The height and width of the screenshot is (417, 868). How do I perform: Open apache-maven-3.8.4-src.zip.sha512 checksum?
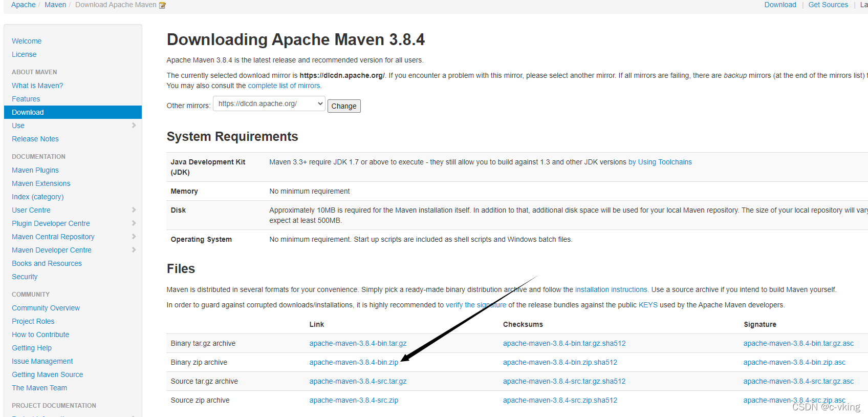coord(560,400)
